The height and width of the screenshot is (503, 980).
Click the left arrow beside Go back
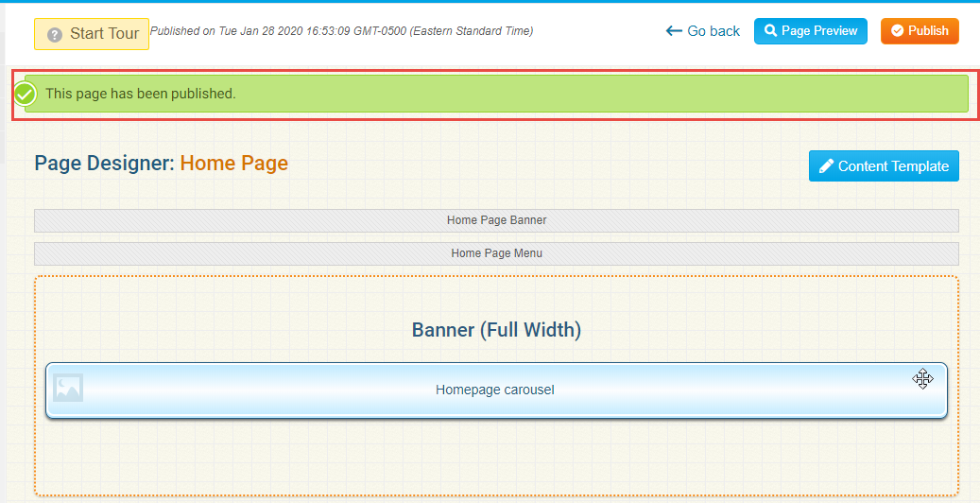point(674,31)
